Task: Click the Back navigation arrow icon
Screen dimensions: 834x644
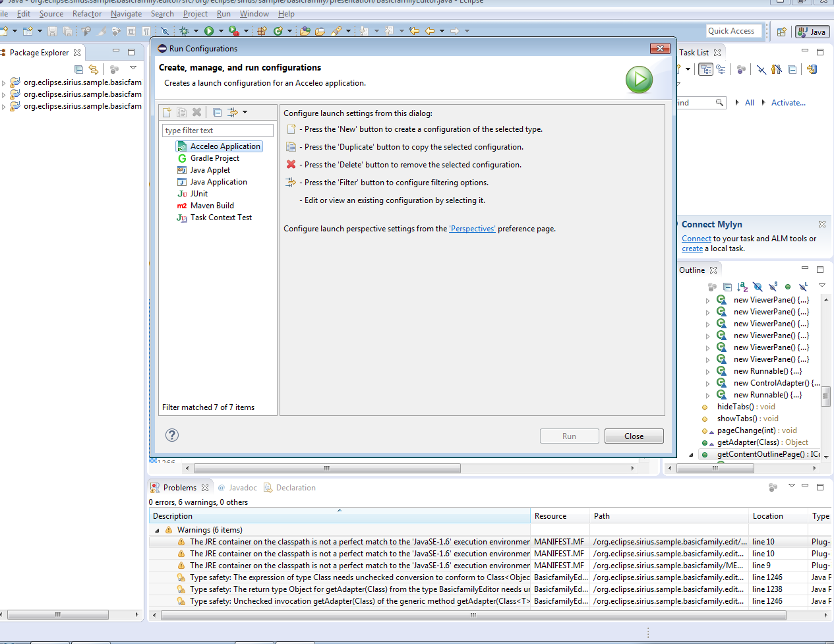Action: (x=430, y=31)
